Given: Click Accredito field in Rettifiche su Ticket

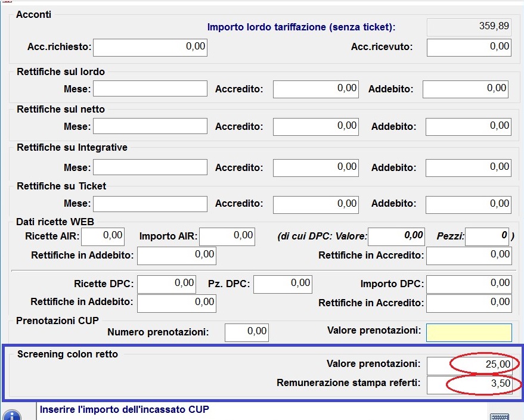Looking at the screenshot, I should coord(316,205).
